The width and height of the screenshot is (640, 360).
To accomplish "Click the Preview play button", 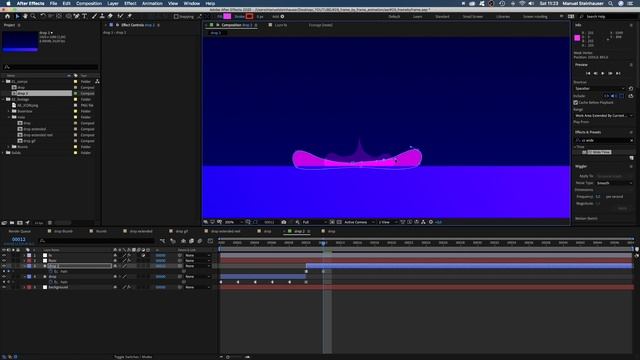I will [603, 73].
